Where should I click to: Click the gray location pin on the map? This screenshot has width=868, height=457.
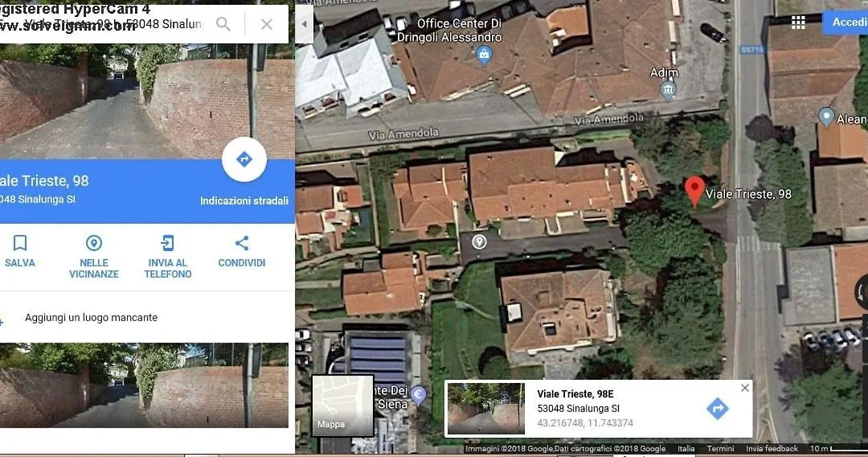point(479,242)
